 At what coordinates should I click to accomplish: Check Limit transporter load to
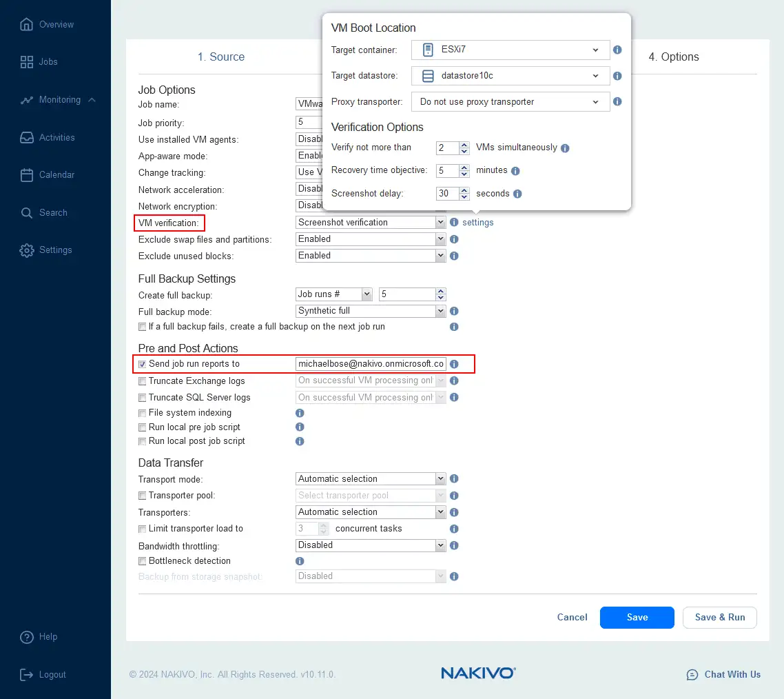(143, 529)
